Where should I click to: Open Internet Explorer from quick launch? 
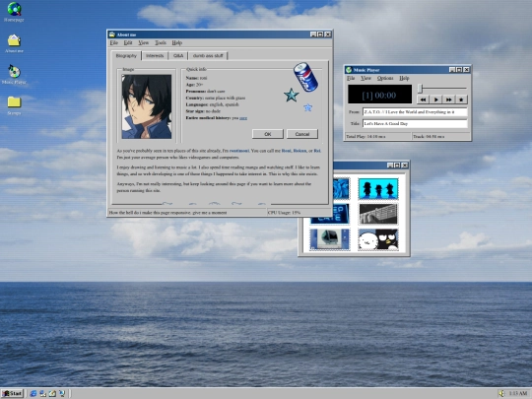tap(33, 393)
